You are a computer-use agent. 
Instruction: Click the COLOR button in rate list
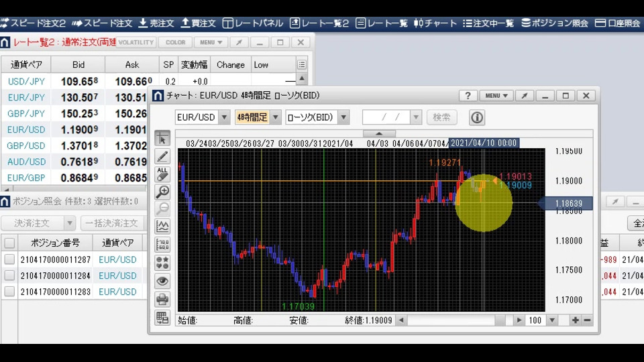coord(175,42)
